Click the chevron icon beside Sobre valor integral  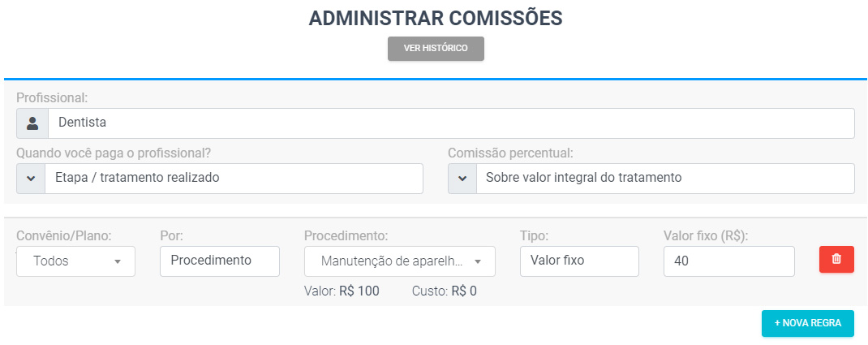coord(462,179)
